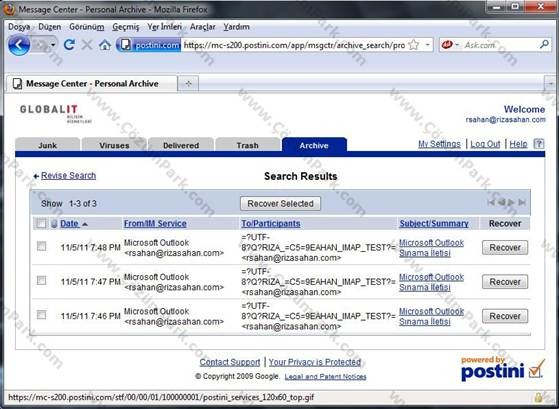Open the 7:46 PM message subject link
This screenshot has width=559, height=409.
click(x=431, y=316)
